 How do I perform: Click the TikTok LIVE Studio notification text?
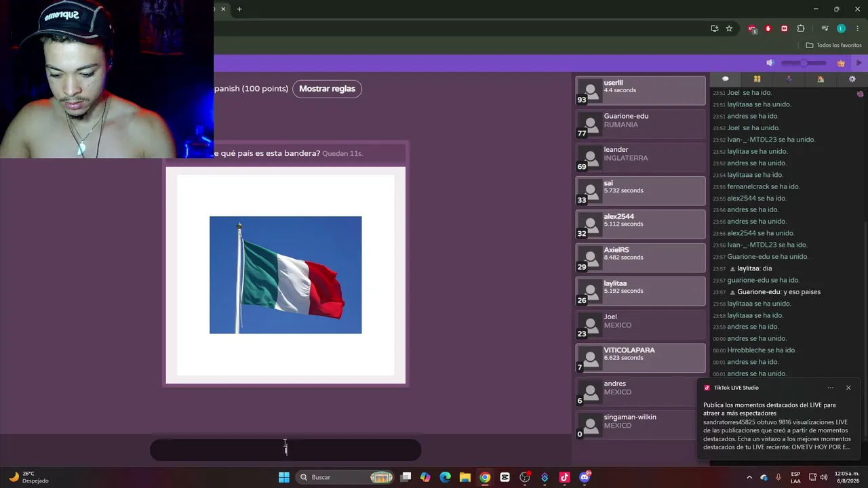777,426
